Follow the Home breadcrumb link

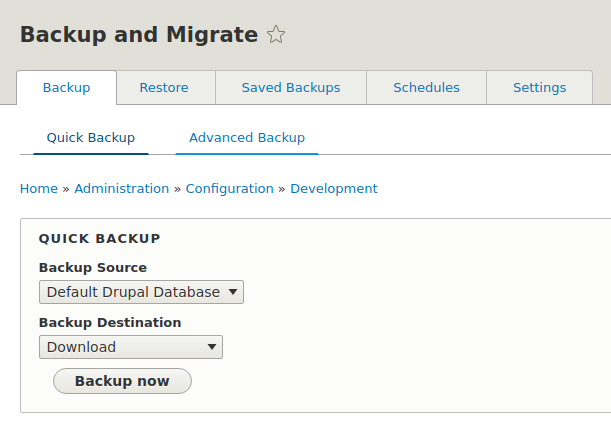[39, 189]
